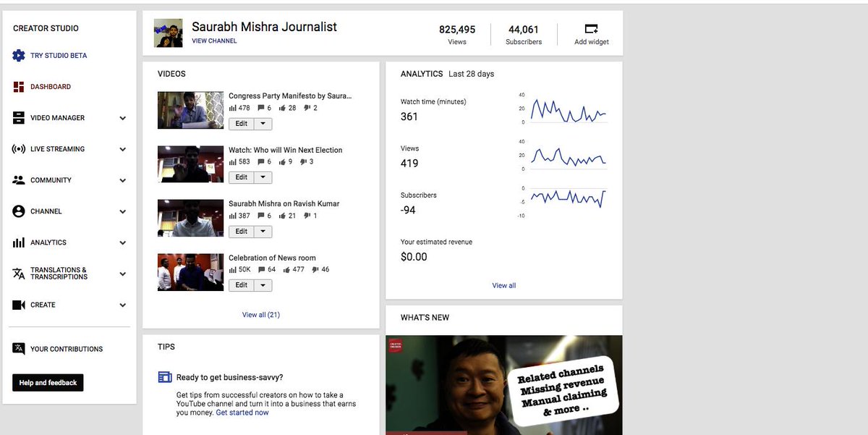Open Live Streaming menu item

pos(58,149)
